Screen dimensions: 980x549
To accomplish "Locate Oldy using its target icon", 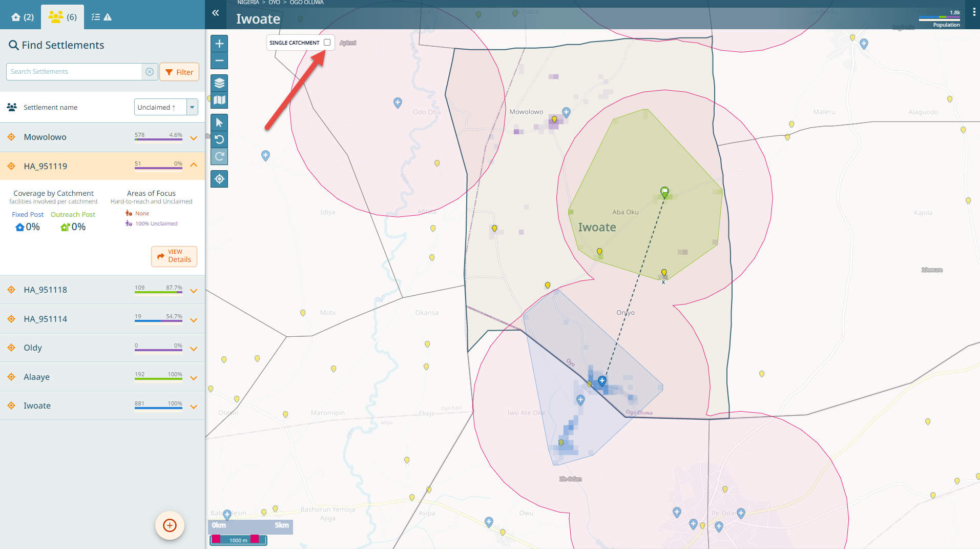I will (11, 348).
